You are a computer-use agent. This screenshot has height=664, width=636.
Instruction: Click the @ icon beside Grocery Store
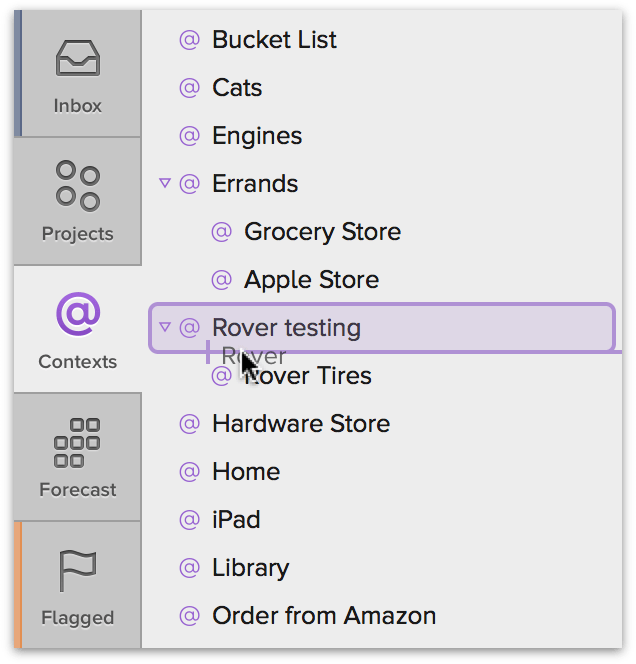221,232
